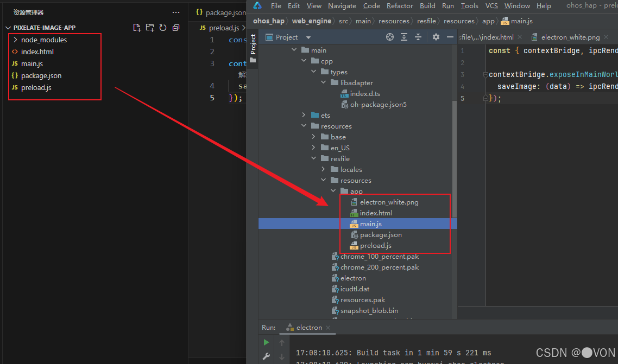Collapse the main folder
This screenshot has height=364, width=618.
[x=294, y=50]
